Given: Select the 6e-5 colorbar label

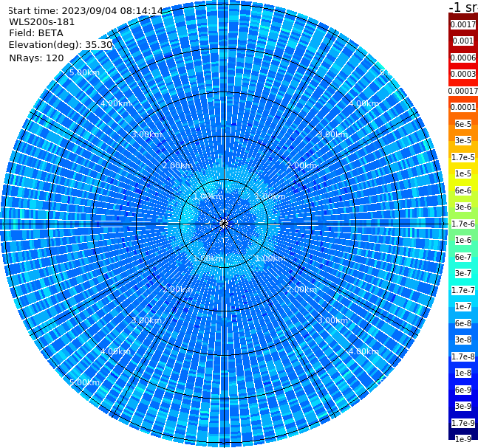Looking at the screenshot, I should pyautogui.click(x=463, y=124).
